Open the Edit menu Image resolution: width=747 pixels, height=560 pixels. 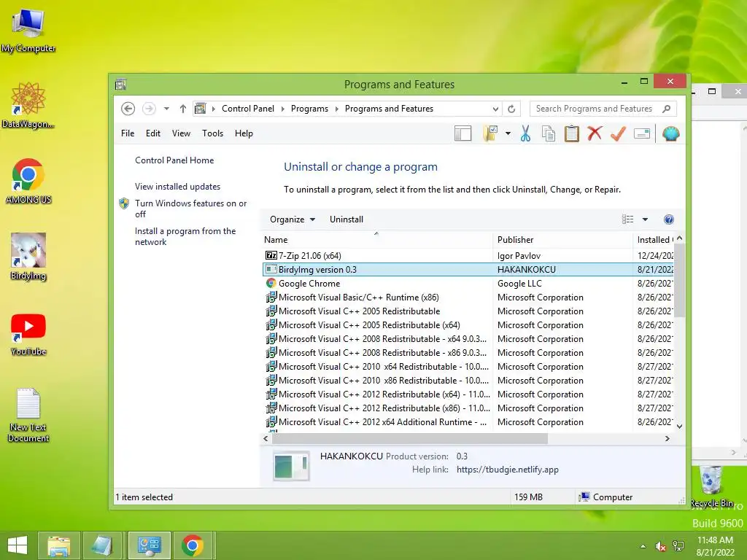153,133
